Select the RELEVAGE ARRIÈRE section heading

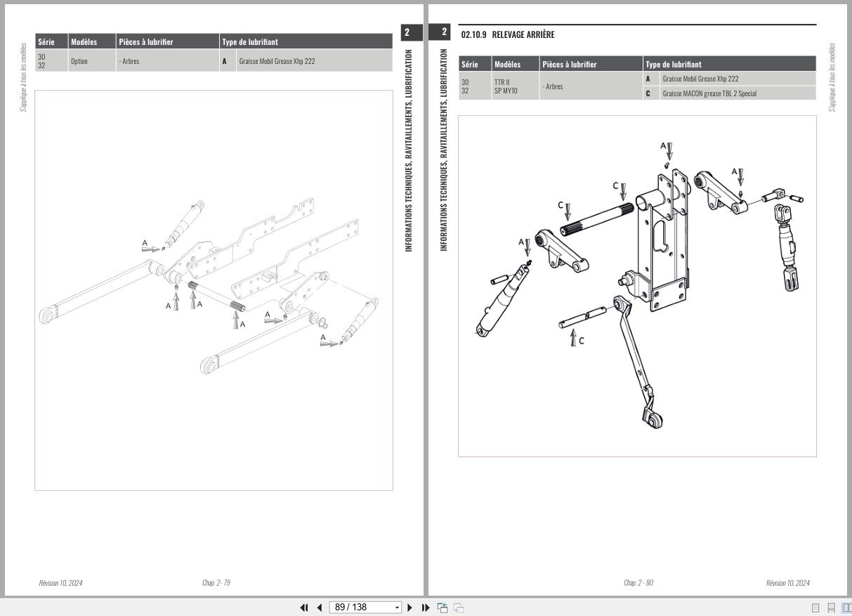[523, 34]
